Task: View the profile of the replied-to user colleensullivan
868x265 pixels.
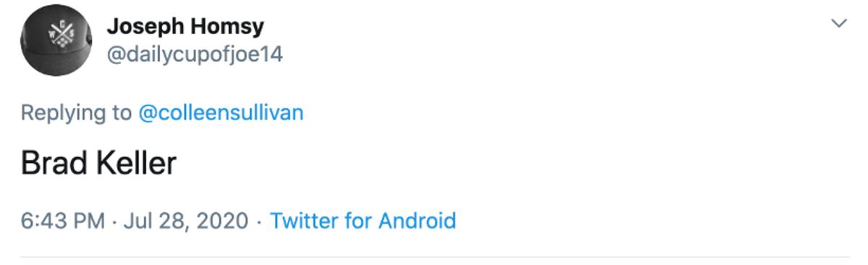Action: (221, 113)
